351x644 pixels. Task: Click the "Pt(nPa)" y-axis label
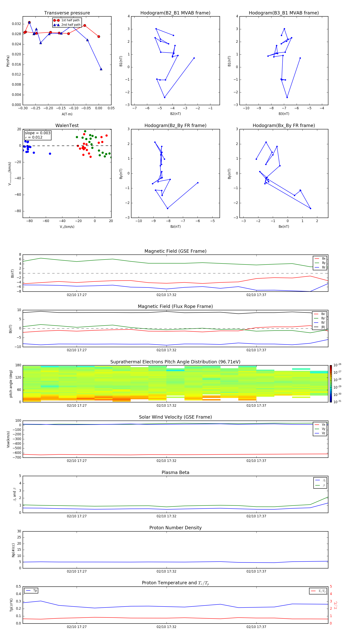pos(8,61)
